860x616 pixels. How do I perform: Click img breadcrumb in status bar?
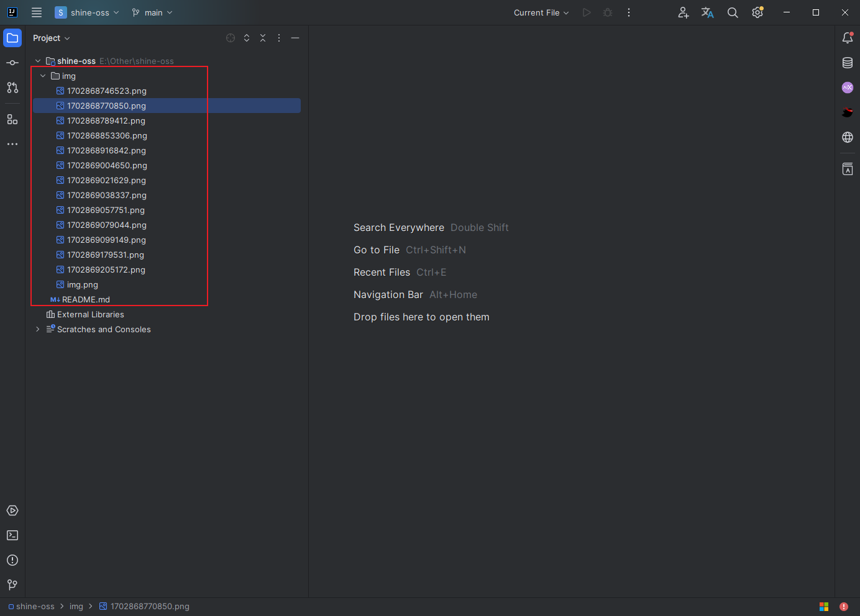tap(76, 607)
